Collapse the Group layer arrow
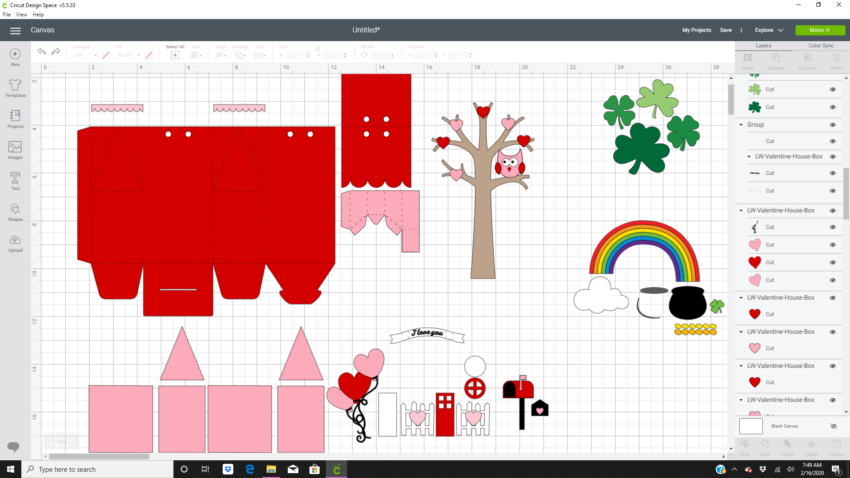Viewport: 850px width, 478px height. [741, 125]
